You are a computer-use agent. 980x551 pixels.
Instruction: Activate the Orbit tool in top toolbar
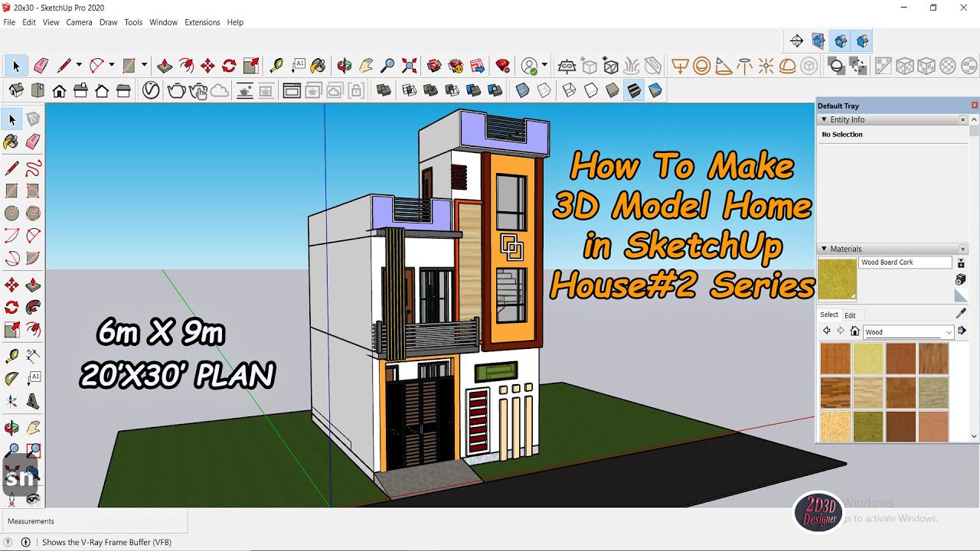pyautogui.click(x=345, y=66)
